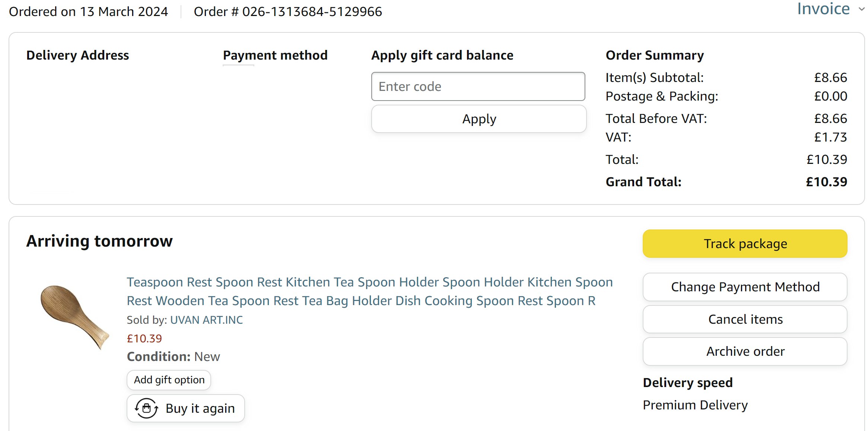Archive this order

coord(745,351)
